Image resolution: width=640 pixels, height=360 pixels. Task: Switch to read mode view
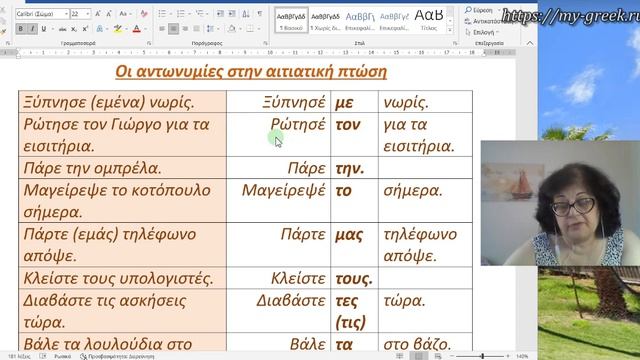coord(400,356)
